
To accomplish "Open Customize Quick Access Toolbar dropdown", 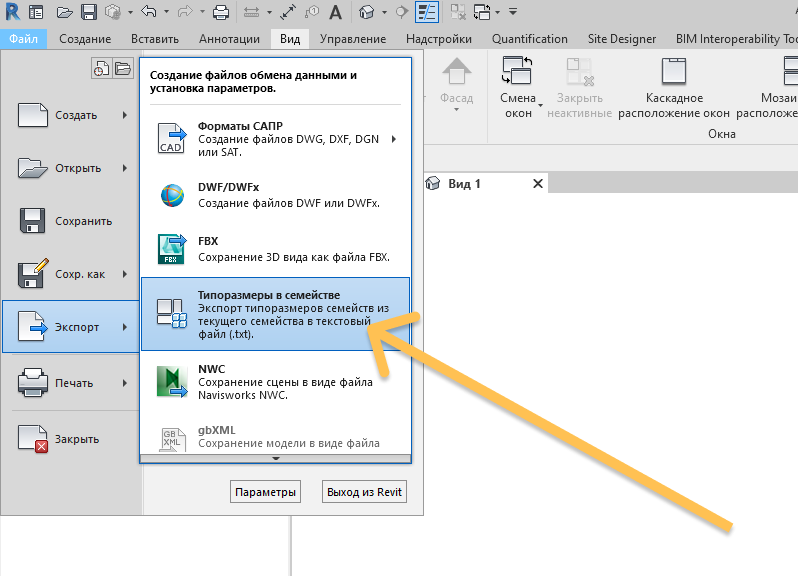I will tap(513, 12).
